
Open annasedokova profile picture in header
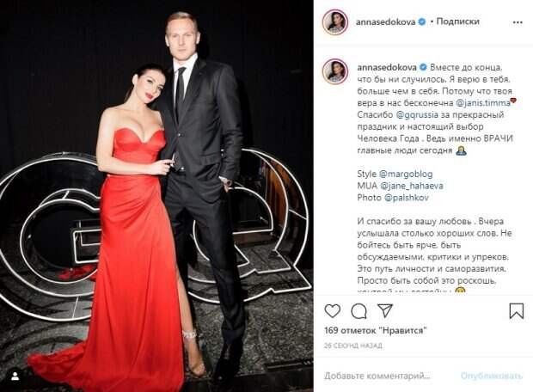[x=334, y=22]
